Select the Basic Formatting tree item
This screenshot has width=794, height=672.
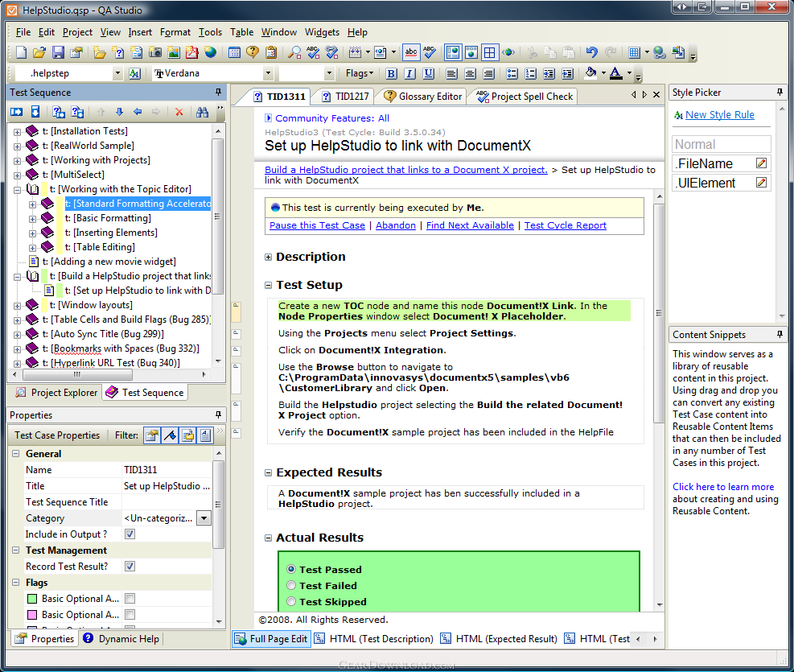(x=108, y=218)
